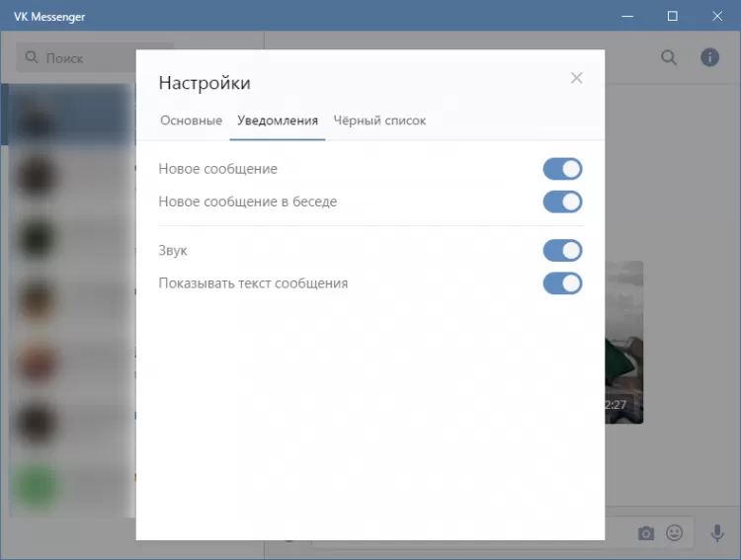Viewport: 741px width, 560px height.
Task: Click the Новое сообщение label
Action: [x=218, y=169]
